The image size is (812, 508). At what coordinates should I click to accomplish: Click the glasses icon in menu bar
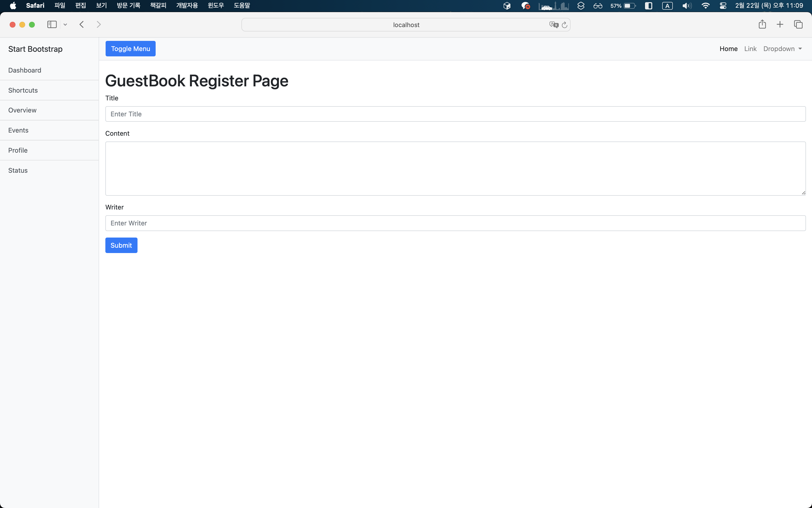598,6
